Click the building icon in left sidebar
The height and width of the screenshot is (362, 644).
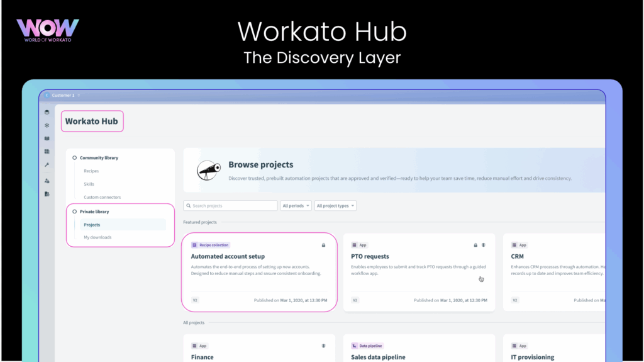pos(47,194)
